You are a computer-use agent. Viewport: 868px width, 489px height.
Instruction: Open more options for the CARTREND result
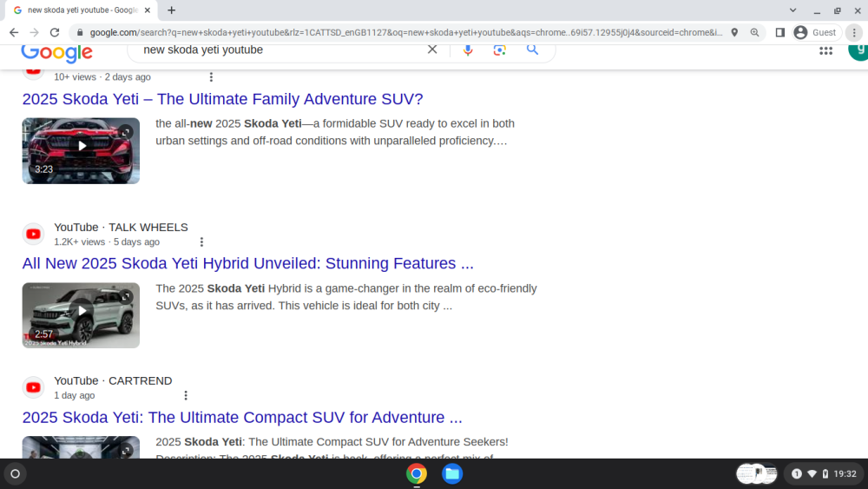click(186, 395)
